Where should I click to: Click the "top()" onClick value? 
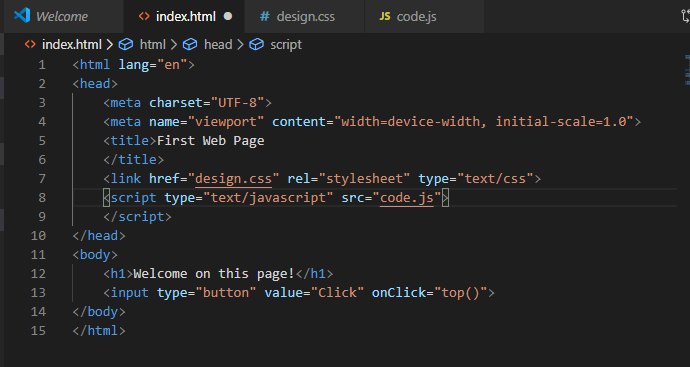tap(461, 292)
